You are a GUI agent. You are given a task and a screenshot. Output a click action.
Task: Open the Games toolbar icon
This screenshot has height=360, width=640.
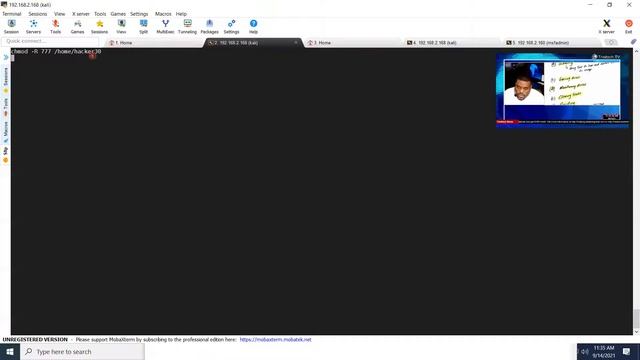point(77,26)
